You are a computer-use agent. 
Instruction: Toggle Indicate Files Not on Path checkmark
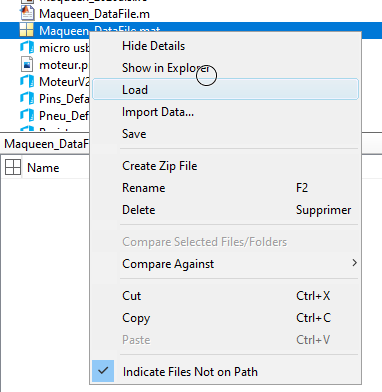coord(103,371)
